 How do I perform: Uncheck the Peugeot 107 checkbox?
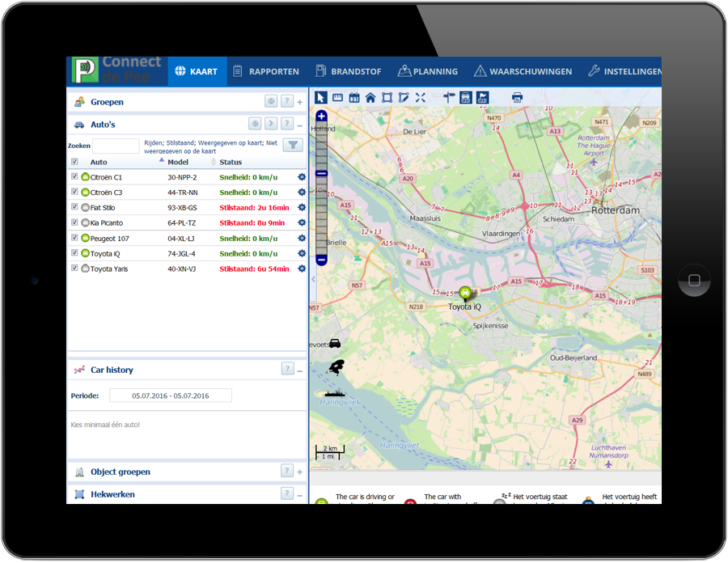tap(74, 237)
